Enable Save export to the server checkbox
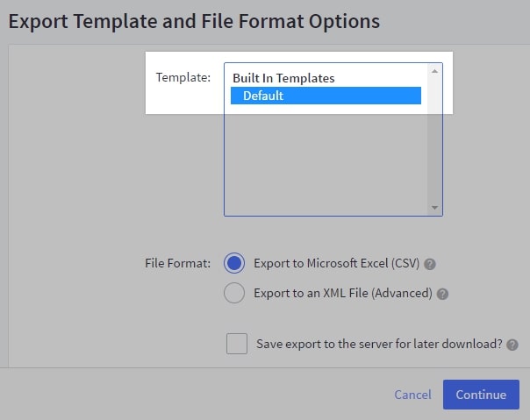530x420 pixels. point(236,344)
